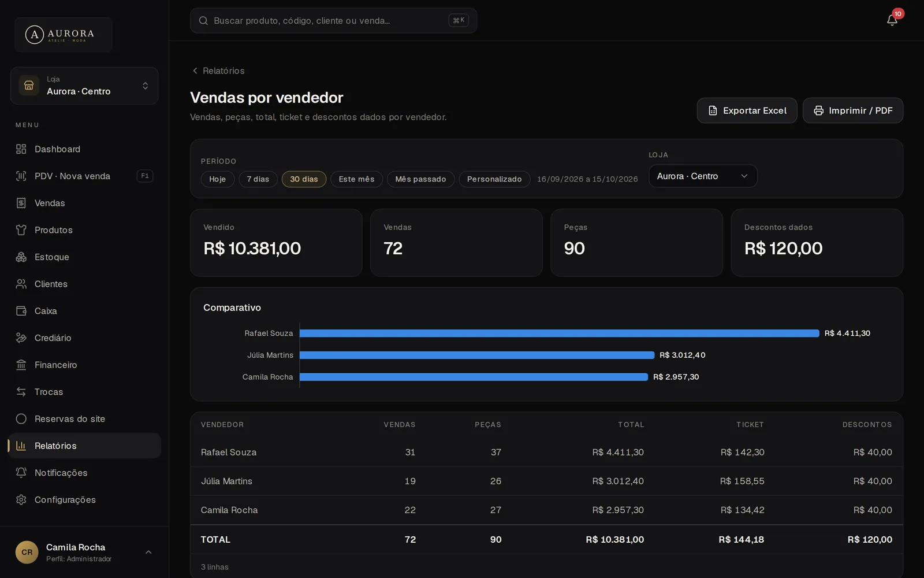924x578 pixels.
Task: Select the Mês passado period chip
Action: (x=420, y=179)
